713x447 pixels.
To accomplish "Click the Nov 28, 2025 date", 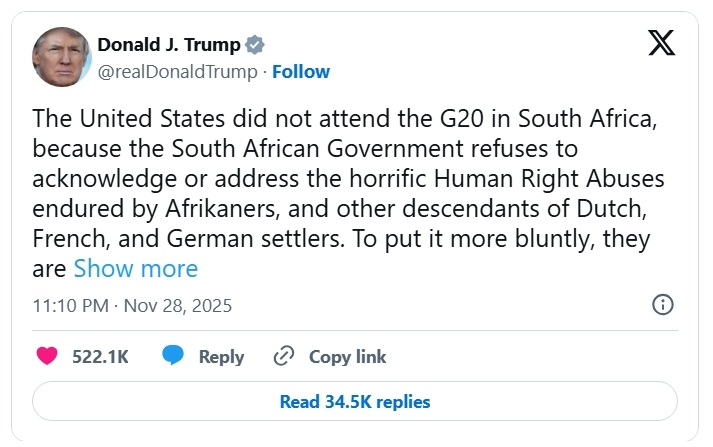I will pyautogui.click(x=178, y=305).
